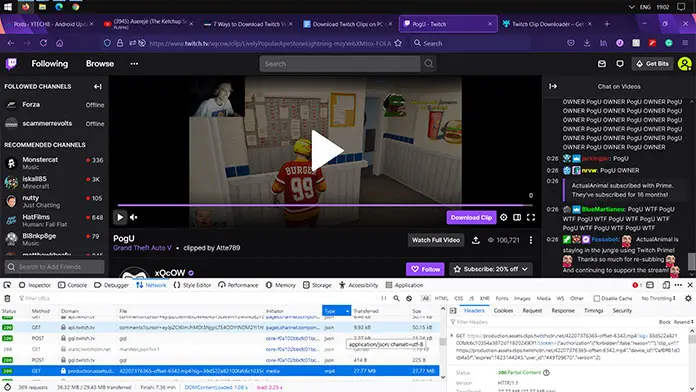Open the Cookies tab in request panel

503,311
